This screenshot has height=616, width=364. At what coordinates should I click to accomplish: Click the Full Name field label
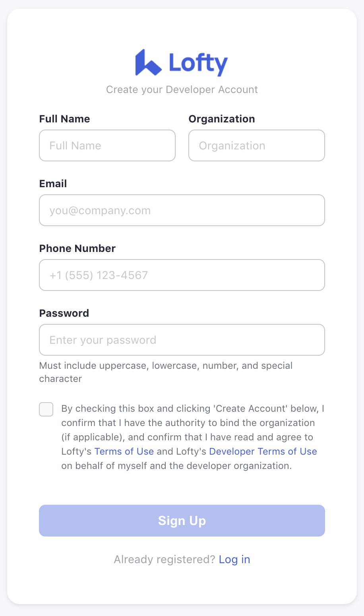click(x=64, y=119)
